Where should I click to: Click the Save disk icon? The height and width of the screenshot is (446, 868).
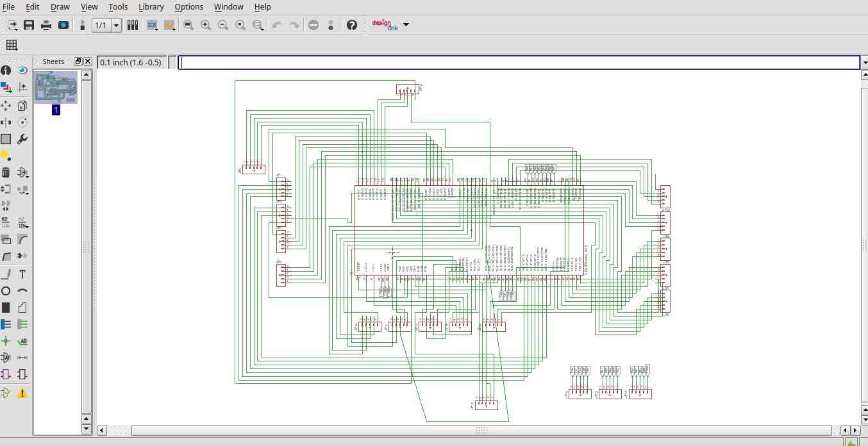click(x=29, y=25)
